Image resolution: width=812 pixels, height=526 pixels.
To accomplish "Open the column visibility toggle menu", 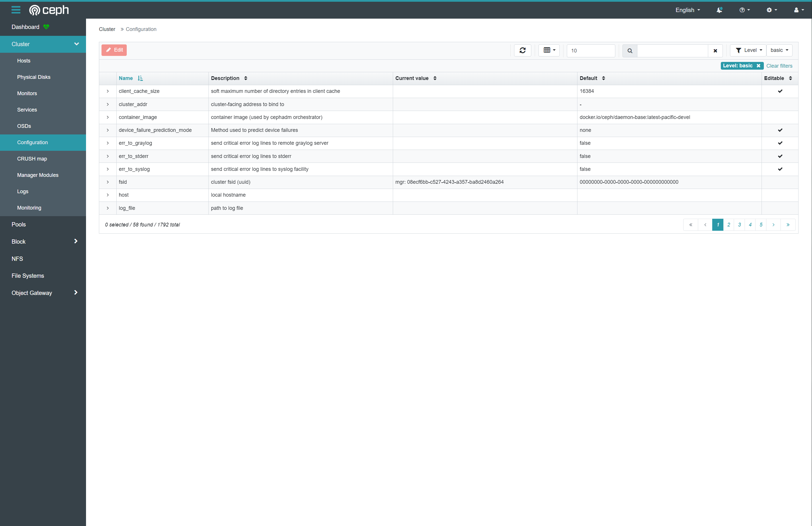I will [x=549, y=50].
